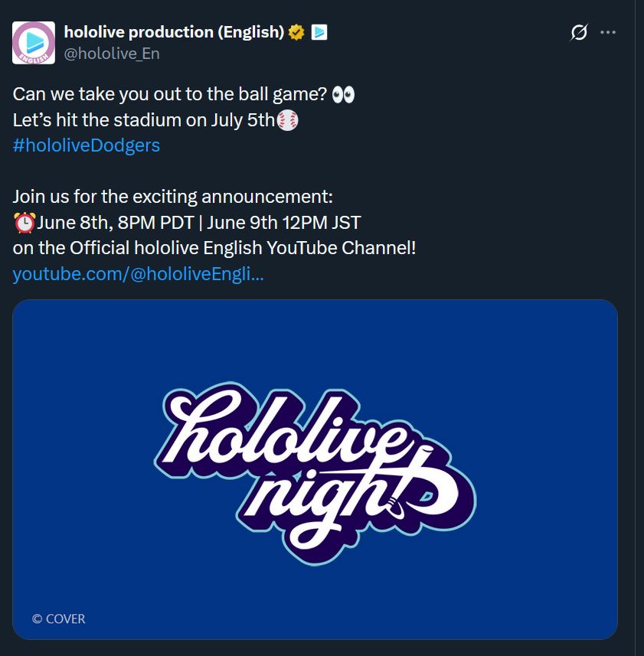Click the baseball emoji after July 5th
This screenshot has width=644, height=656.
[x=287, y=120]
